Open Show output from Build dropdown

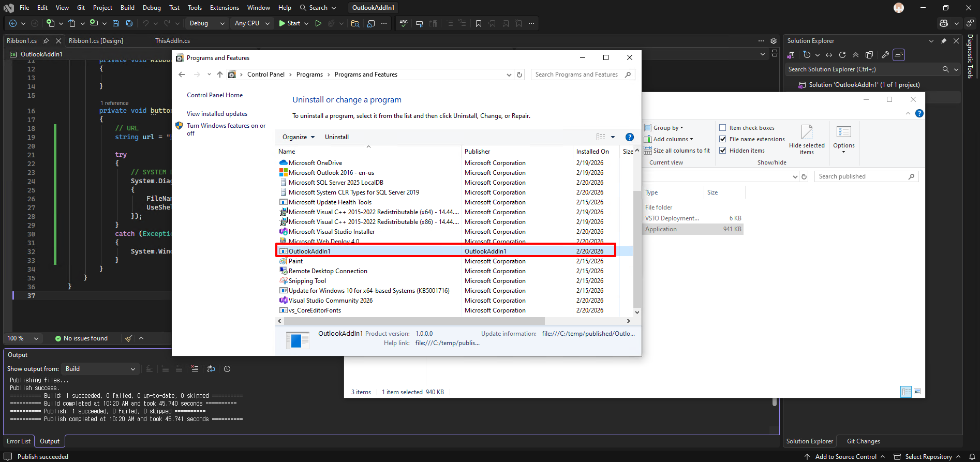100,369
